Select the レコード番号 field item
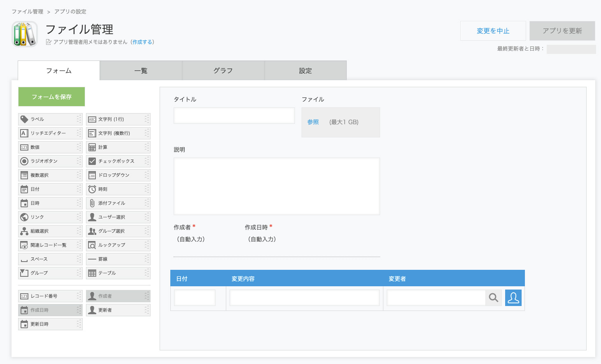This screenshot has width=601, height=364. click(x=50, y=296)
